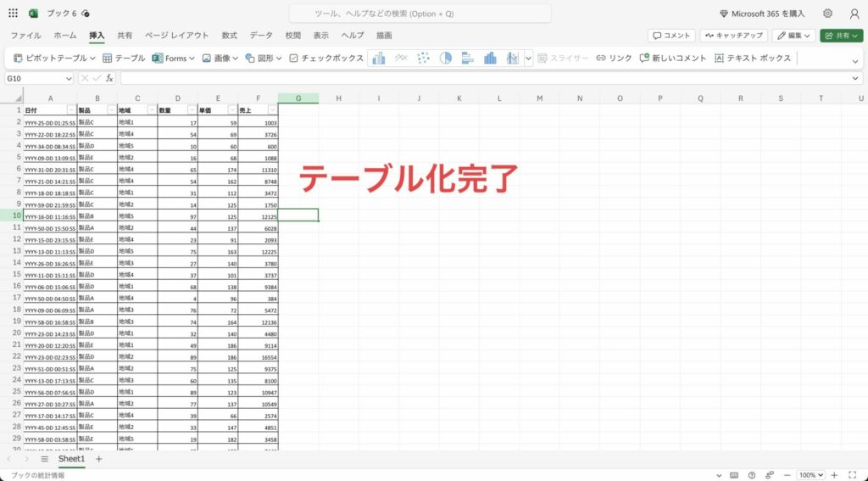Click the Microsoft 365 を購入 button
The height and width of the screenshot is (481, 868).
click(762, 14)
